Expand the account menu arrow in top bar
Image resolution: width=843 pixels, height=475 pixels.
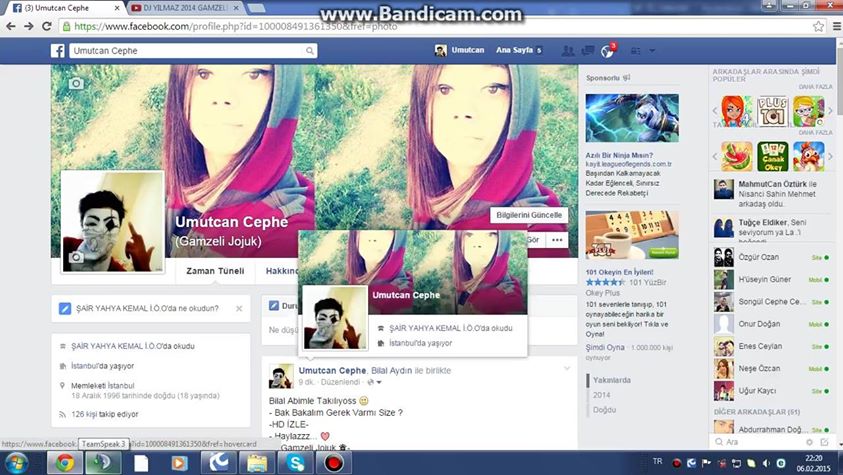pos(652,51)
